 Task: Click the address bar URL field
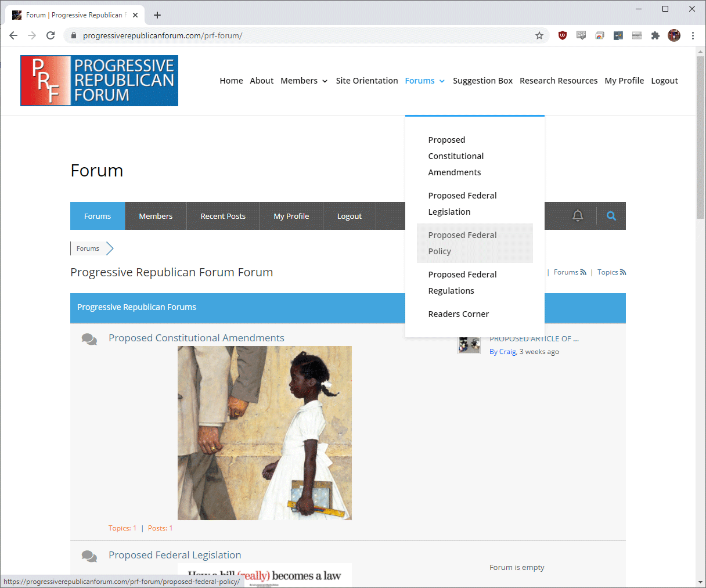tap(302, 35)
